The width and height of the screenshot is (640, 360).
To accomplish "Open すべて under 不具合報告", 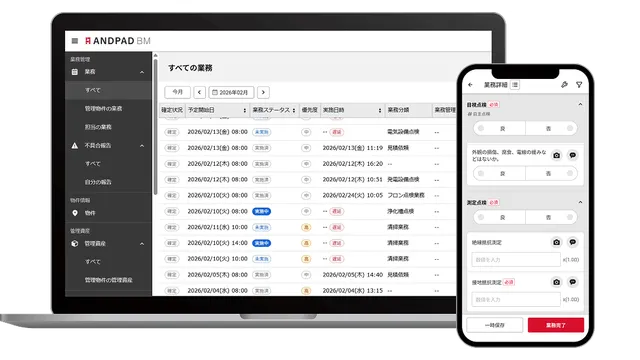I will pos(93,164).
